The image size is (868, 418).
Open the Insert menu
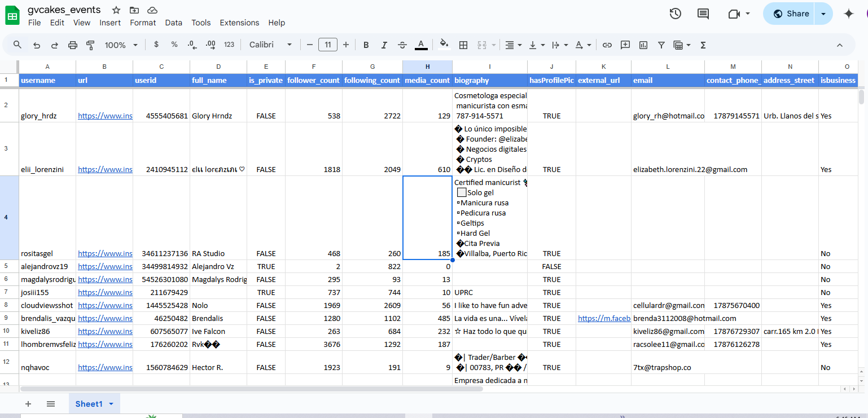click(110, 23)
